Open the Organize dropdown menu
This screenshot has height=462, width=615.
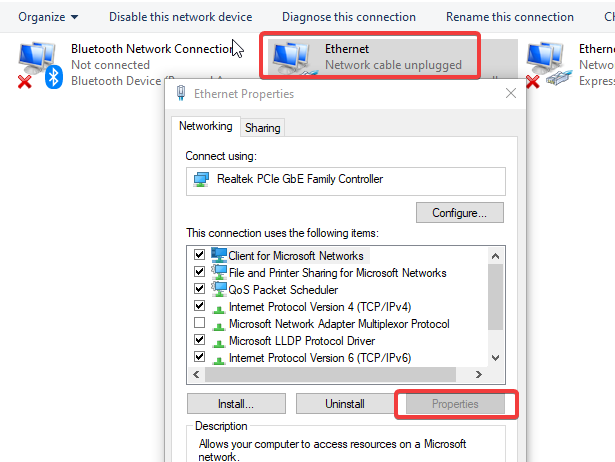point(48,17)
